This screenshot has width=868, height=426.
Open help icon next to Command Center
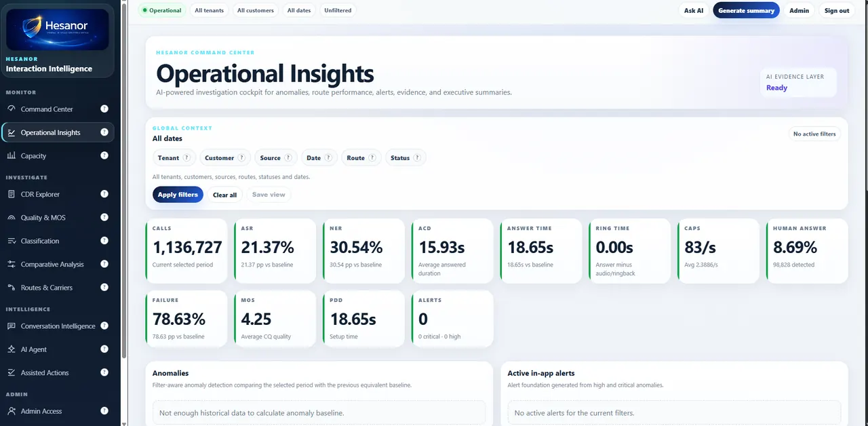(x=104, y=109)
